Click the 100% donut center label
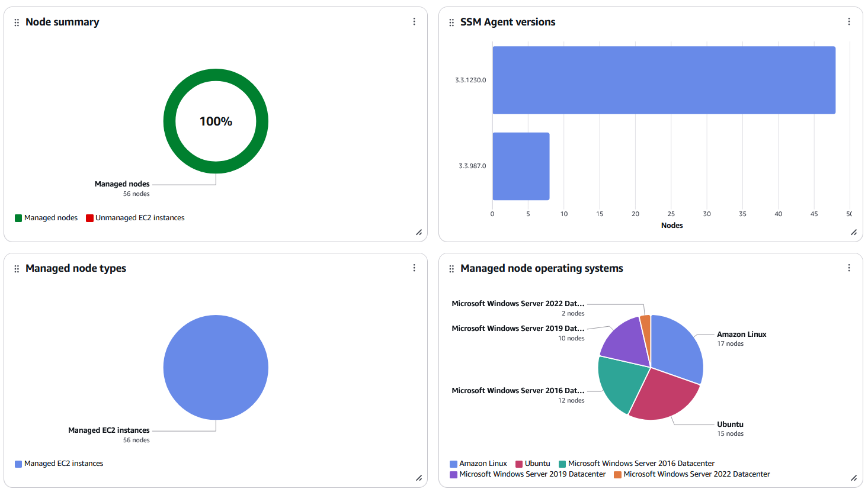This screenshot has width=868, height=492. pos(216,121)
